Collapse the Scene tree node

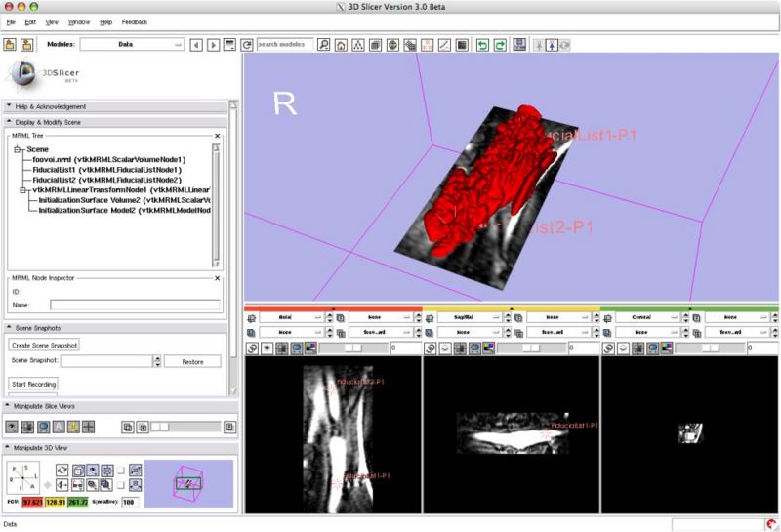tap(18, 149)
